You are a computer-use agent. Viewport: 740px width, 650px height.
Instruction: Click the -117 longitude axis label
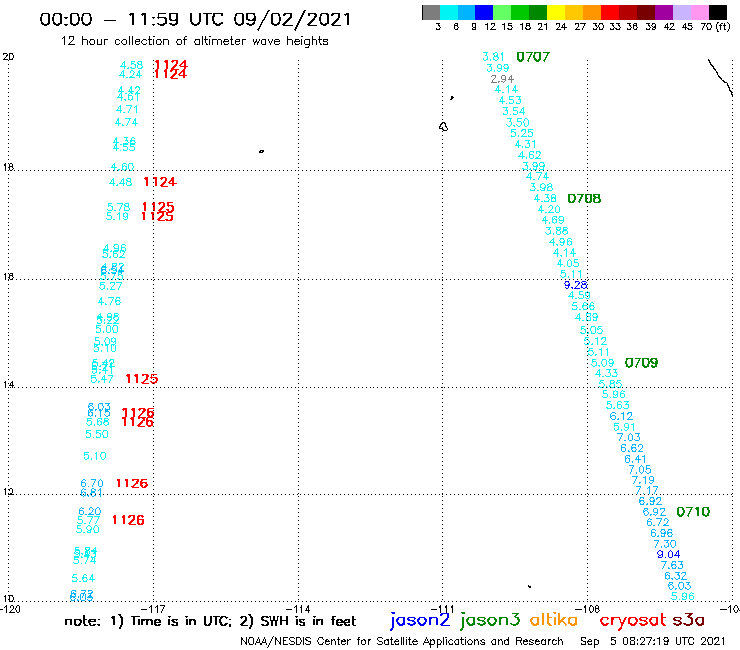tap(154, 609)
